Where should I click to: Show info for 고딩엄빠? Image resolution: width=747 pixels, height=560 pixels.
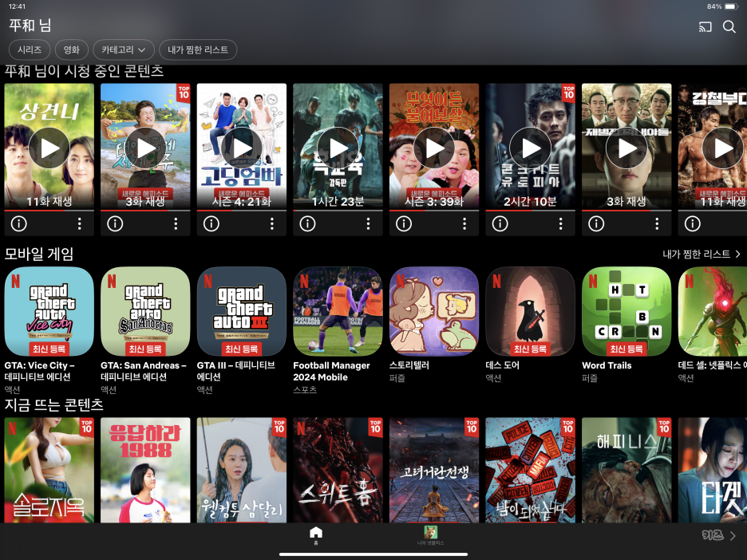(211, 224)
